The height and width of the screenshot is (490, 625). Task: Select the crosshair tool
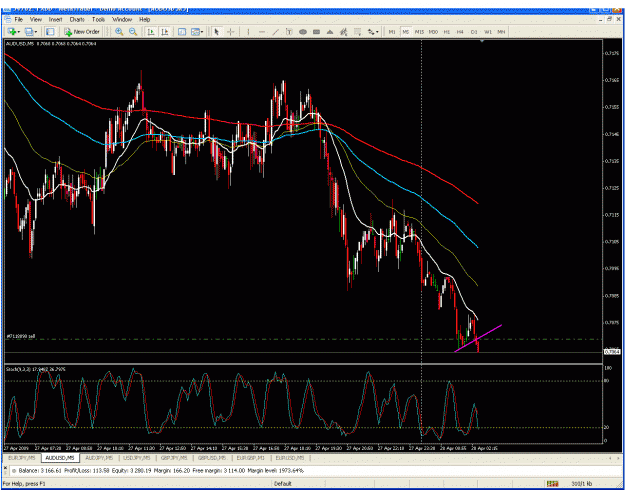tap(230, 32)
